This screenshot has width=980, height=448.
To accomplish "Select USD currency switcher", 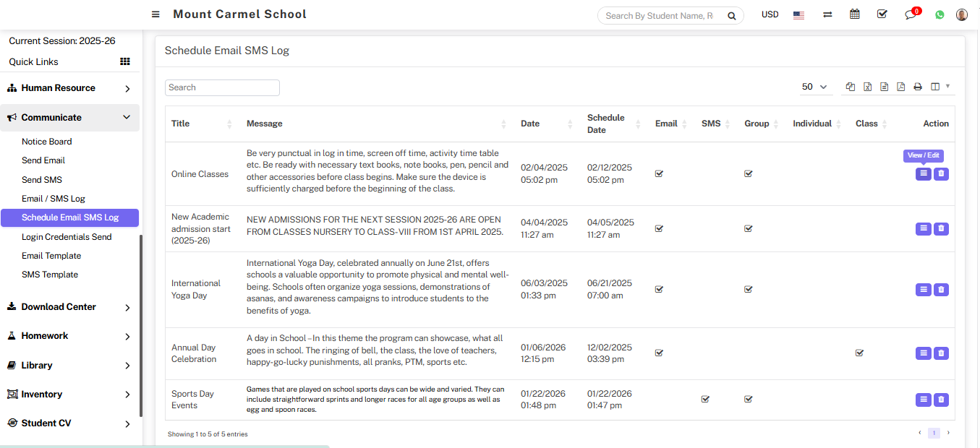I will coord(770,14).
